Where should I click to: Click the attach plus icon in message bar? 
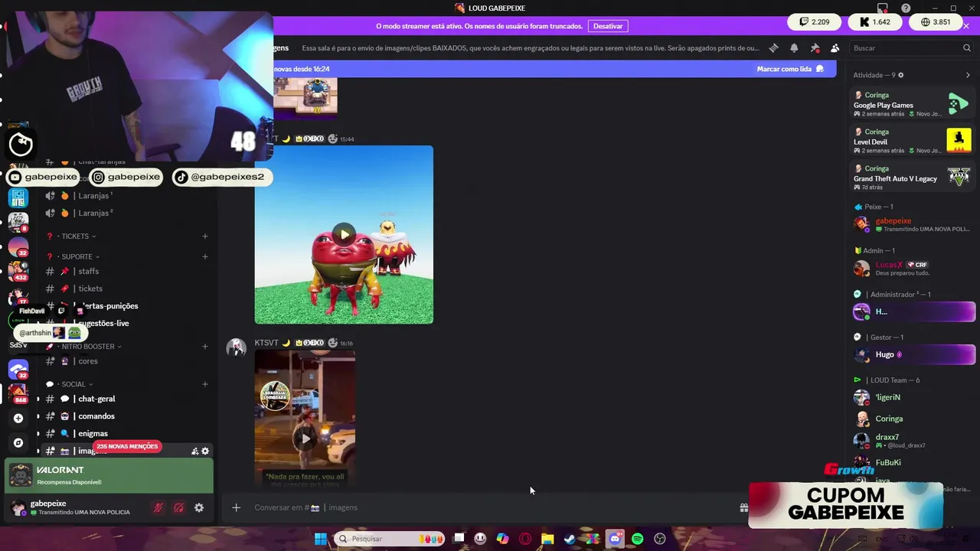(x=236, y=507)
